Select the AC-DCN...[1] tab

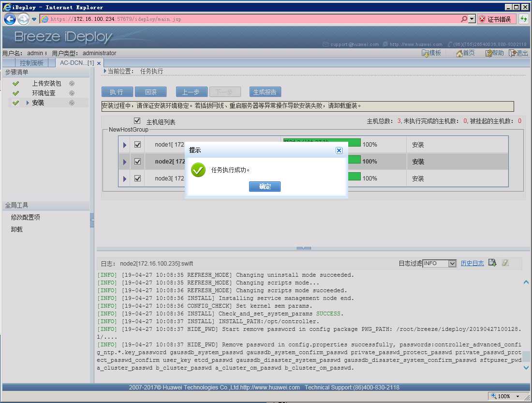pyautogui.click(x=77, y=63)
